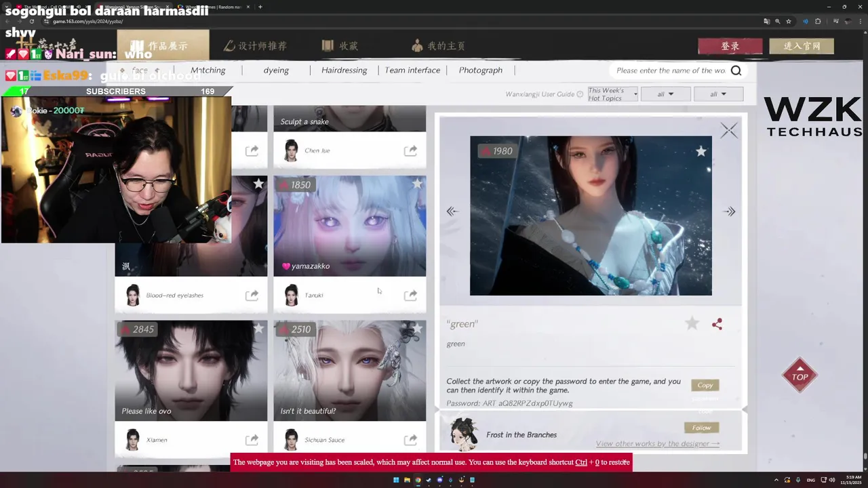
Task: Open the "Please like ovo" thumbnail
Action: (x=191, y=371)
